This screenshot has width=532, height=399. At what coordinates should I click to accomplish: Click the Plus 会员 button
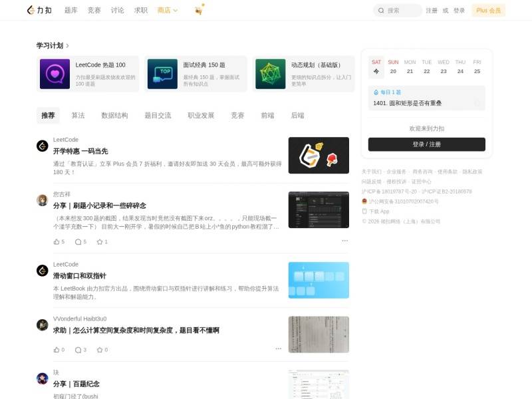coord(488,11)
